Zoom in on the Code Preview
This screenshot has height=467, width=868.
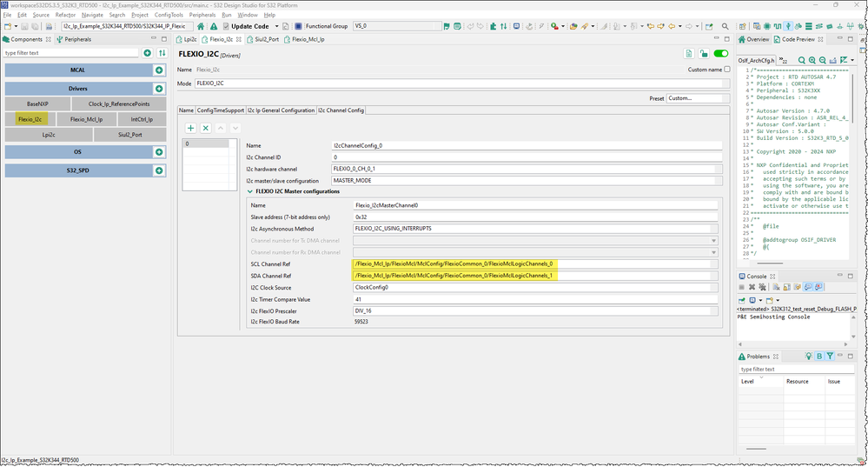[812, 60]
